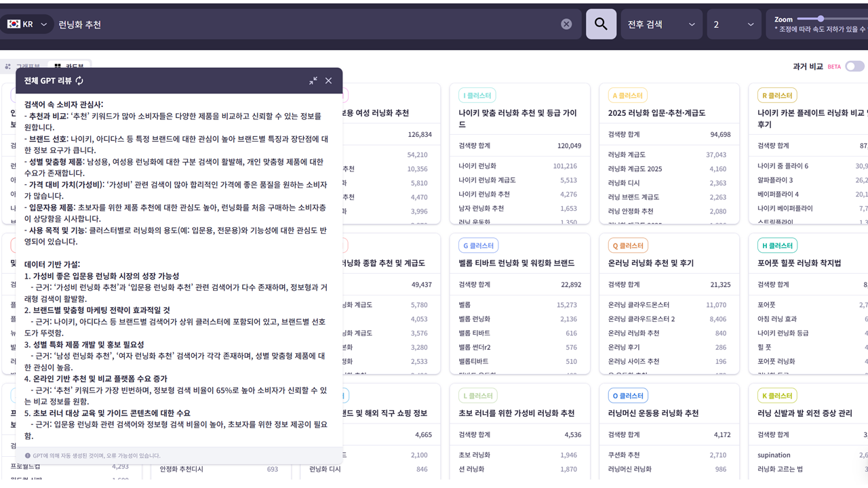Click the 카드뷰 grid icon
868x488 pixels.
coord(58,66)
